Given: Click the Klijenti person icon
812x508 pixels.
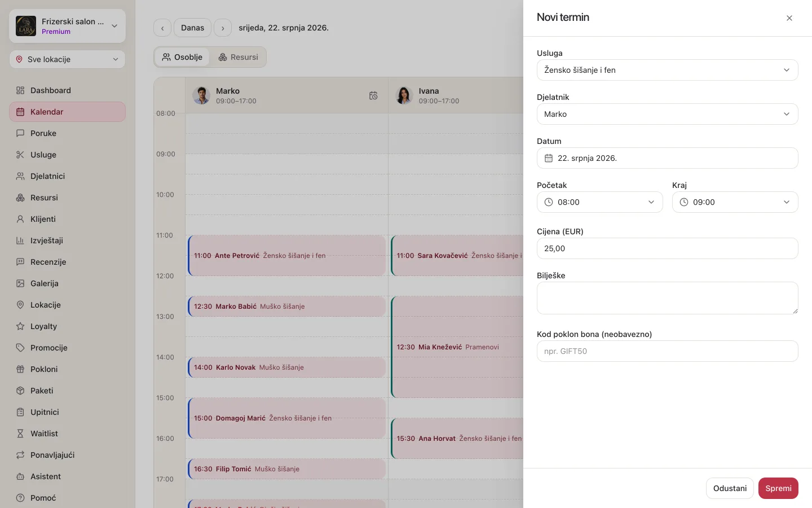Looking at the screenshot, I should tap(20, 219).
